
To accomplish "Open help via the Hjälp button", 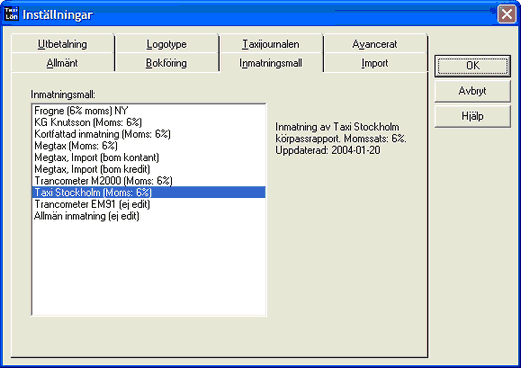I will [472, 116].
